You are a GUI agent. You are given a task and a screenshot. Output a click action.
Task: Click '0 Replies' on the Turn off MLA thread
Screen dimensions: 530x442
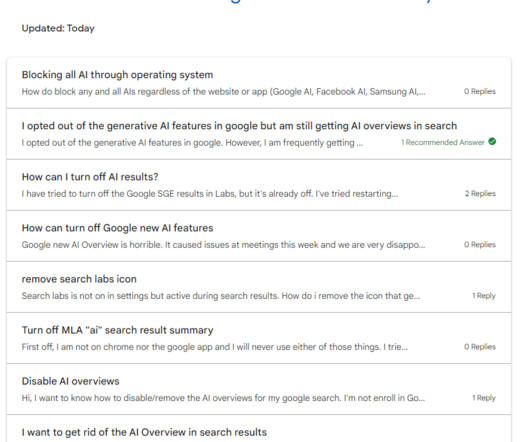(x=480, y=346)
